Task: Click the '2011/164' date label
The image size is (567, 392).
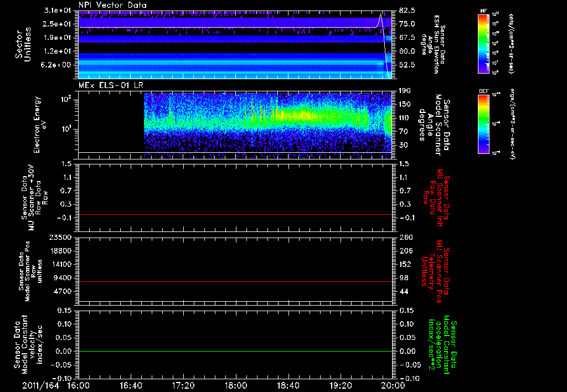Action: (40, 385)
